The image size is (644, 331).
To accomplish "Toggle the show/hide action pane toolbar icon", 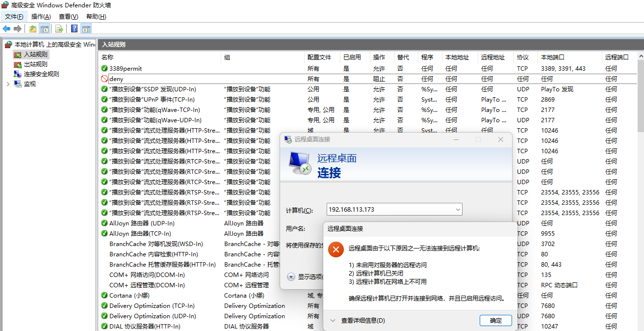I will coord(86,28).
